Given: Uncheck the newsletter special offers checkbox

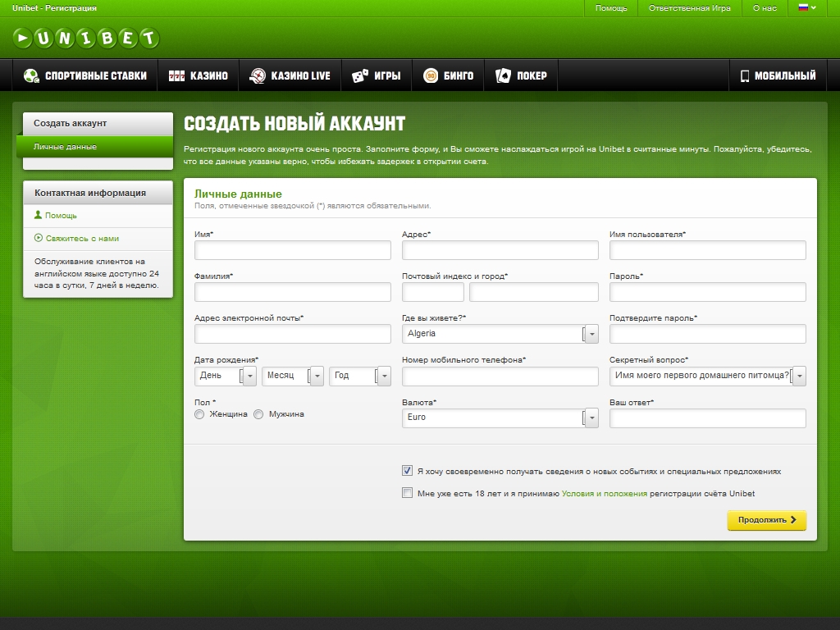Looking at the screenshot, I should pyautogui.click(x=407, y=471).
